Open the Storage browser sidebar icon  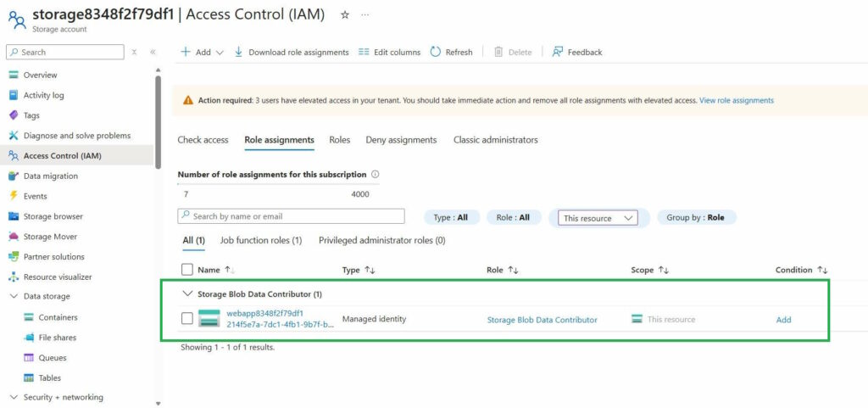coord(14,216)
